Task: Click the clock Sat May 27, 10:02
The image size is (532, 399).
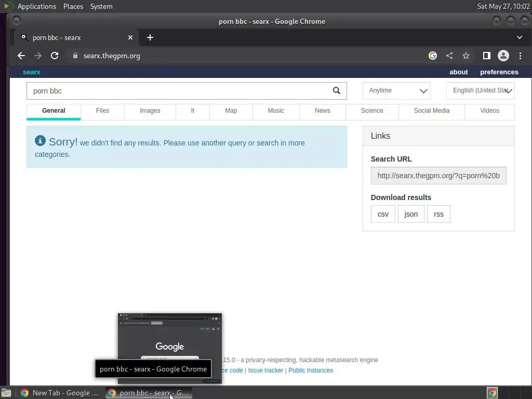Action: pos(503,6)
